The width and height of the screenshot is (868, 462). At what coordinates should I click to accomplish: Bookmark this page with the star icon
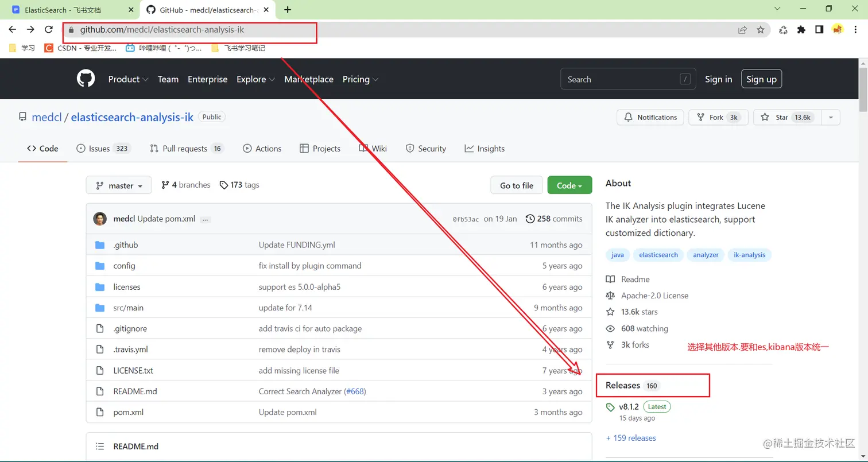(x=761, y=30)
